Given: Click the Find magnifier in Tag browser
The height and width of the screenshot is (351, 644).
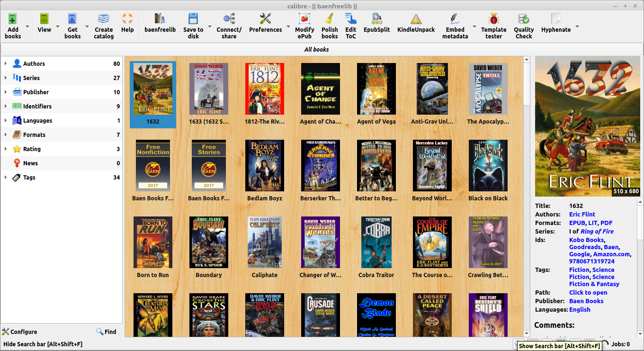Looking at the screenshot, I should point(99,332).
